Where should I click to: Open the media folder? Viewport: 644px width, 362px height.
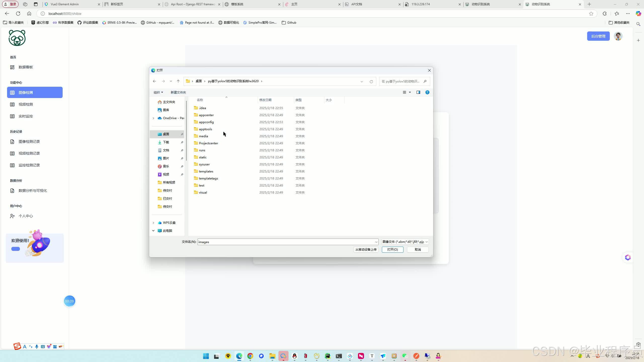[x=203, y=136]
